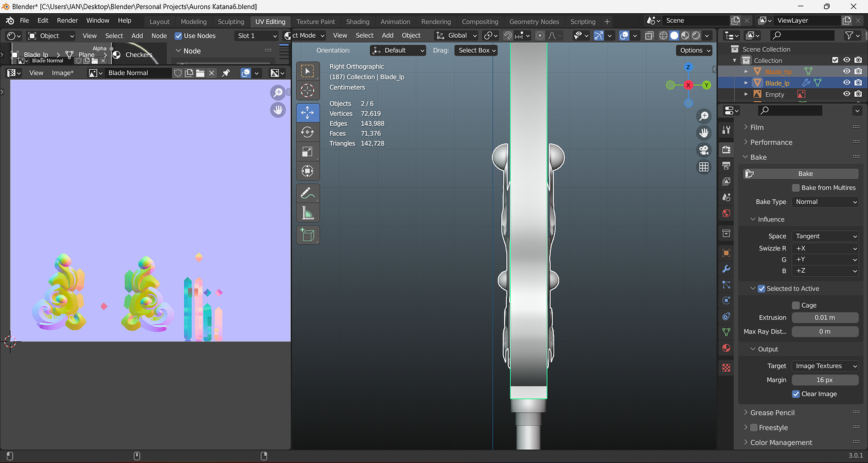Switch to the Shading workspace tab
Screen dimensions: 868x463
[358, 21]
